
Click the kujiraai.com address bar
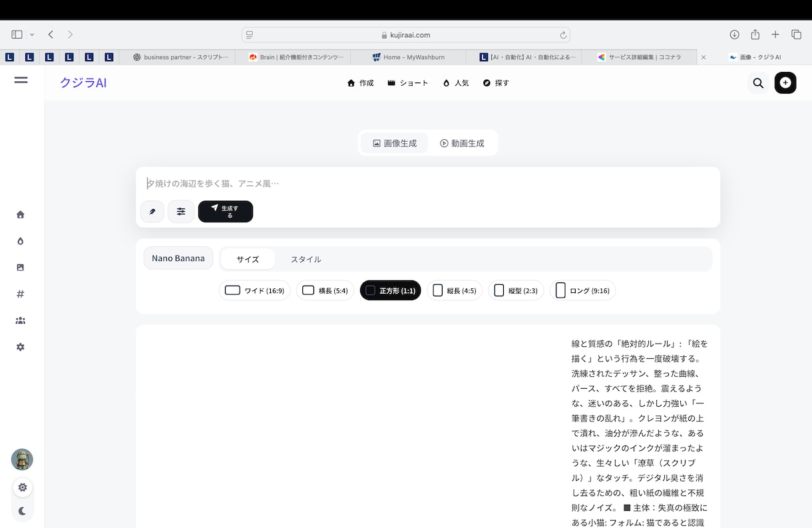tap(405, 35)
